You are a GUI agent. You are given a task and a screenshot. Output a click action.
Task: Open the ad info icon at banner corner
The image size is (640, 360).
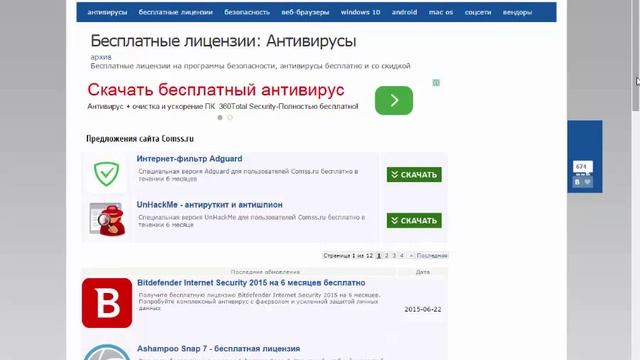[x=436, y=83]
